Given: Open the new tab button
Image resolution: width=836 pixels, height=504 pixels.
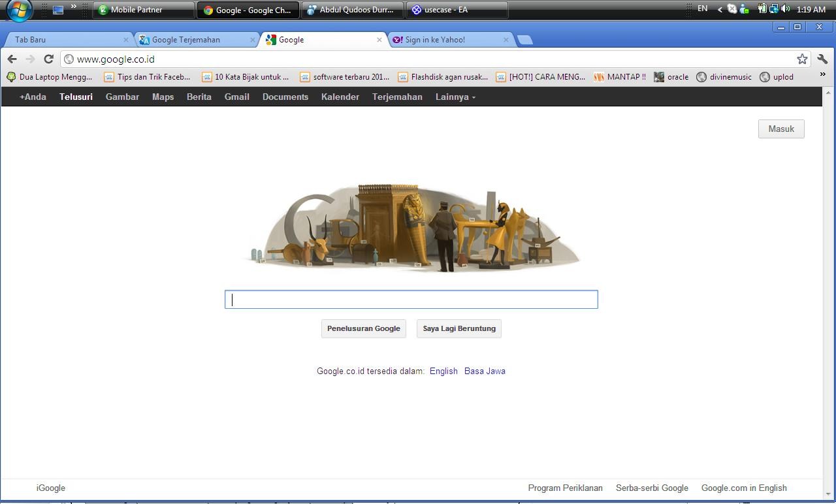Looking at the screenshot, I should [x=525, y=40].
